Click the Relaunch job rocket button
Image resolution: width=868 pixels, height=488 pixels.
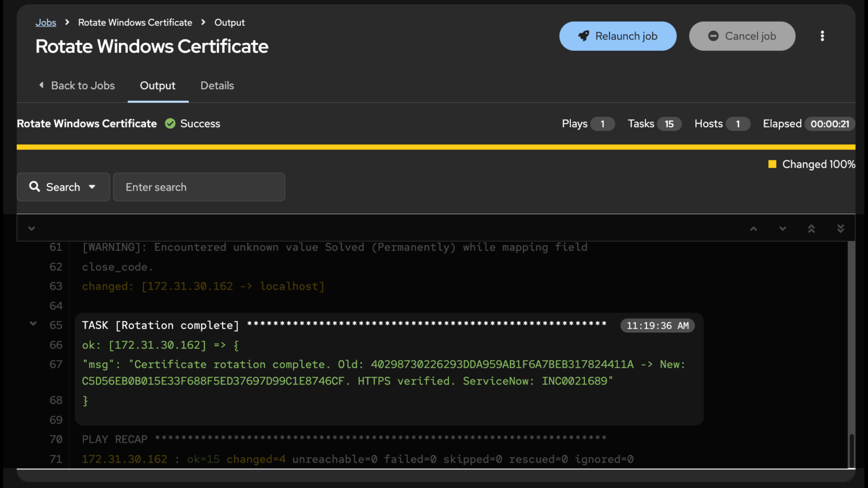click(618, 36)
